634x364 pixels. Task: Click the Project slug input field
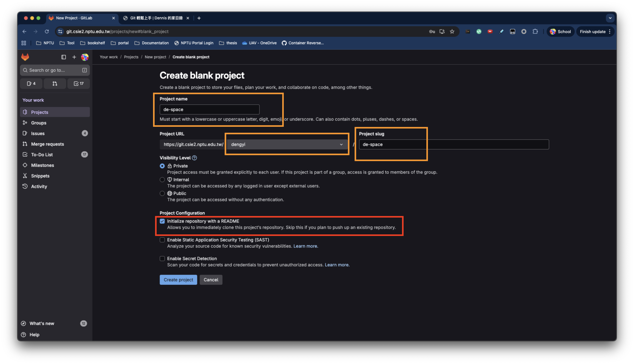(454, 144)
